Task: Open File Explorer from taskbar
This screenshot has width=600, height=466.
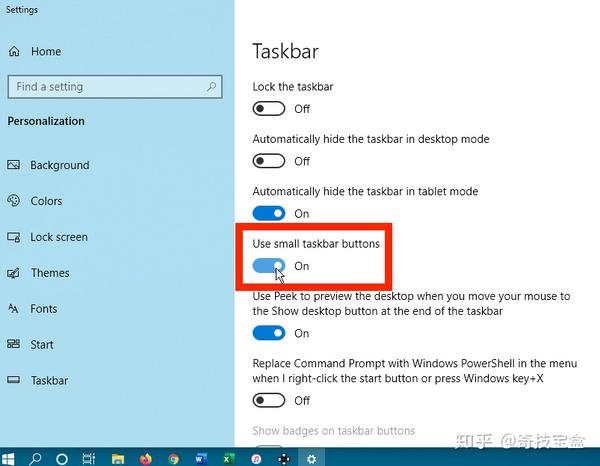Action: [118, 459]
